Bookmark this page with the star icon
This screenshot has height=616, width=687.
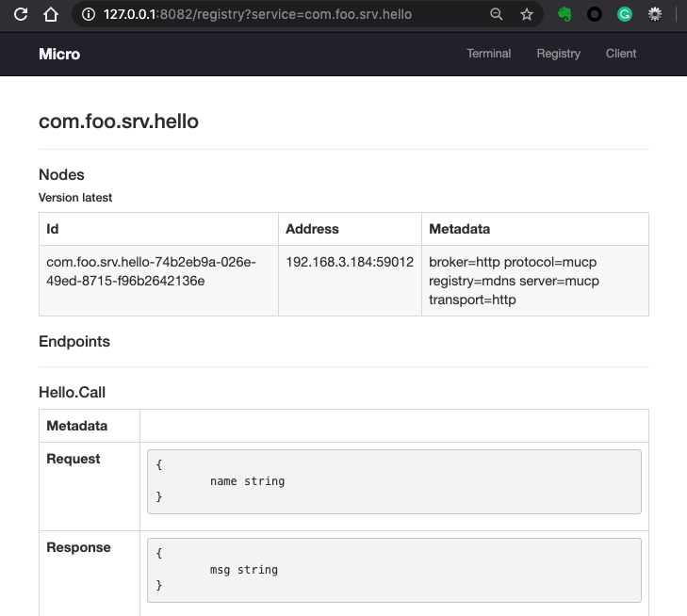tap(526, 14)
